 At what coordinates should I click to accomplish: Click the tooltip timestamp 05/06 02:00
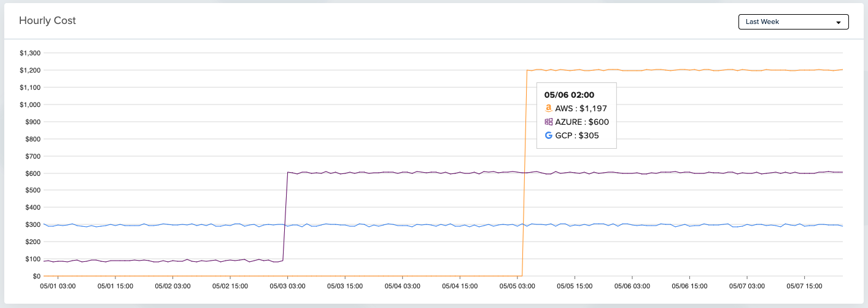(x=569, y=95)
